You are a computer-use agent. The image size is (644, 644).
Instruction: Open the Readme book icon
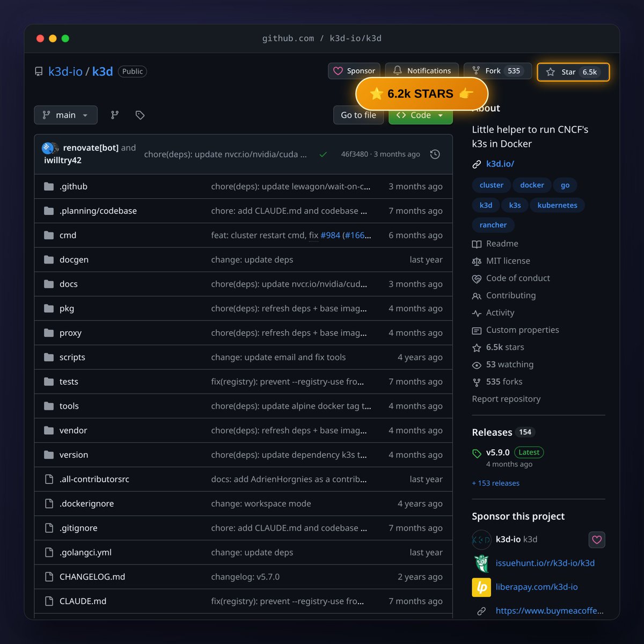477,244
